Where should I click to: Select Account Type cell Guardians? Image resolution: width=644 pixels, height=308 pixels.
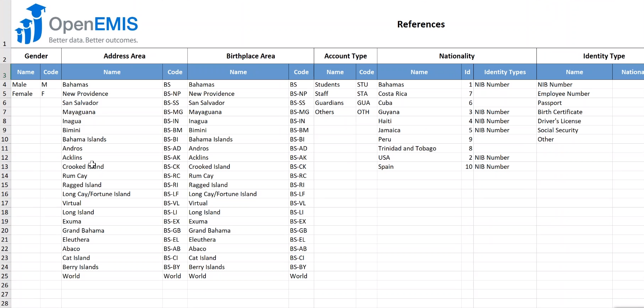[335, 103]
